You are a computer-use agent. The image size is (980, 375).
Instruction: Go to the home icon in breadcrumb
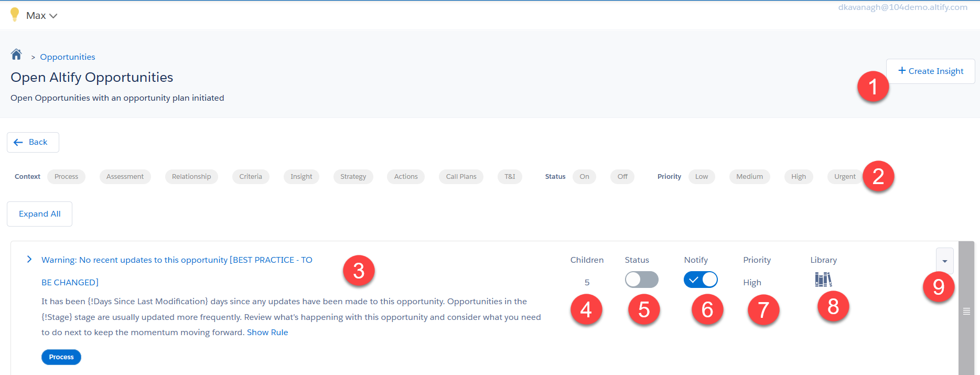point(16,55)
